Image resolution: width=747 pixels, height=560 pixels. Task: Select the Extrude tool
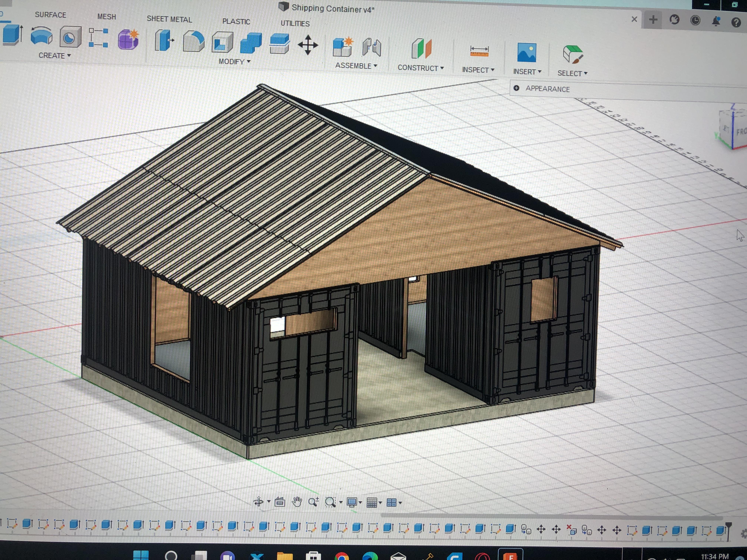(13, 35)
